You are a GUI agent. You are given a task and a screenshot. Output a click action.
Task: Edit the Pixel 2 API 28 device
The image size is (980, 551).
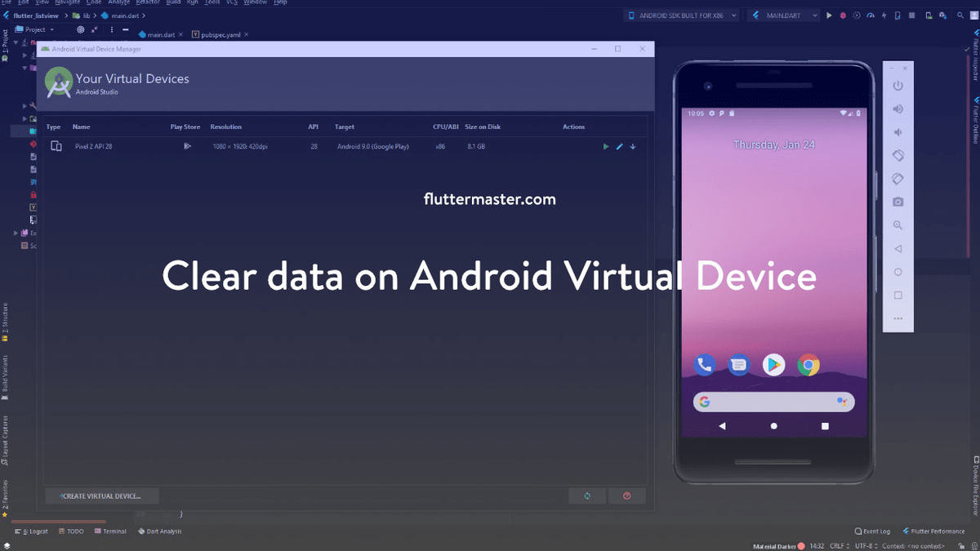(620, 146)
